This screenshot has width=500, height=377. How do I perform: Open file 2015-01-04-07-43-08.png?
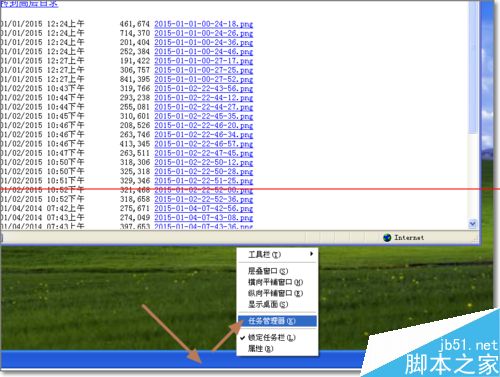203,218
